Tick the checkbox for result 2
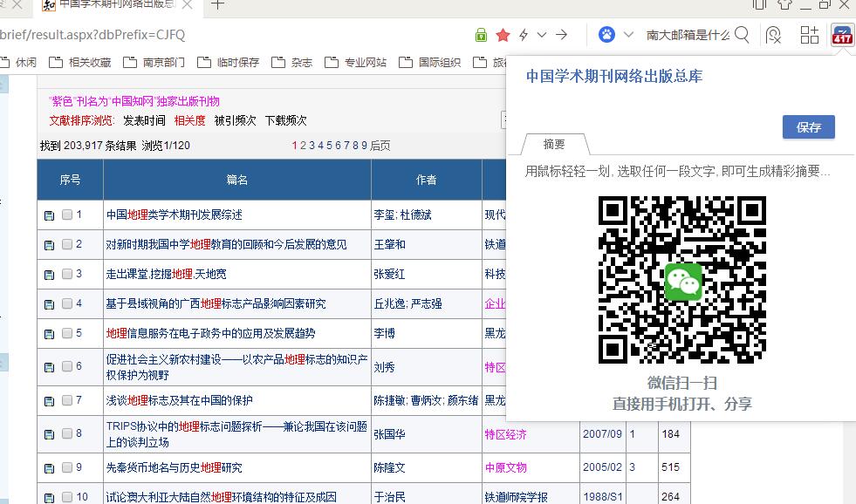The height and width of the screenshot is (504, 856). click(67, 244)
